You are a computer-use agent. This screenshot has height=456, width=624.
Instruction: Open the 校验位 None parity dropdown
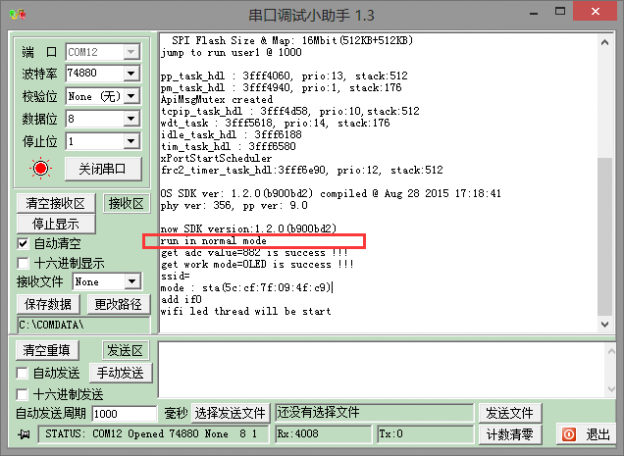[131, 96]
